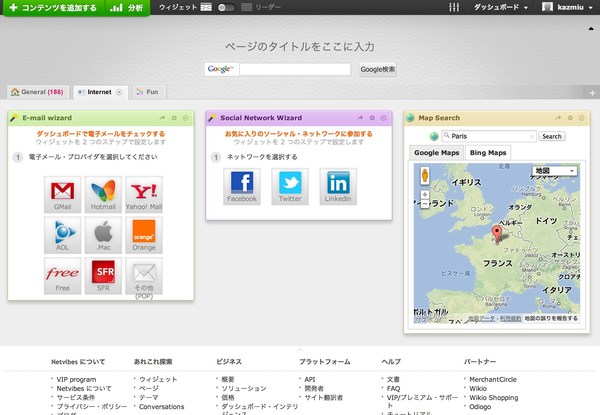The height and width of the screenshot is (415, 600).
Task: Switch to the Bing Maps tab
Action: click(488, 152)
